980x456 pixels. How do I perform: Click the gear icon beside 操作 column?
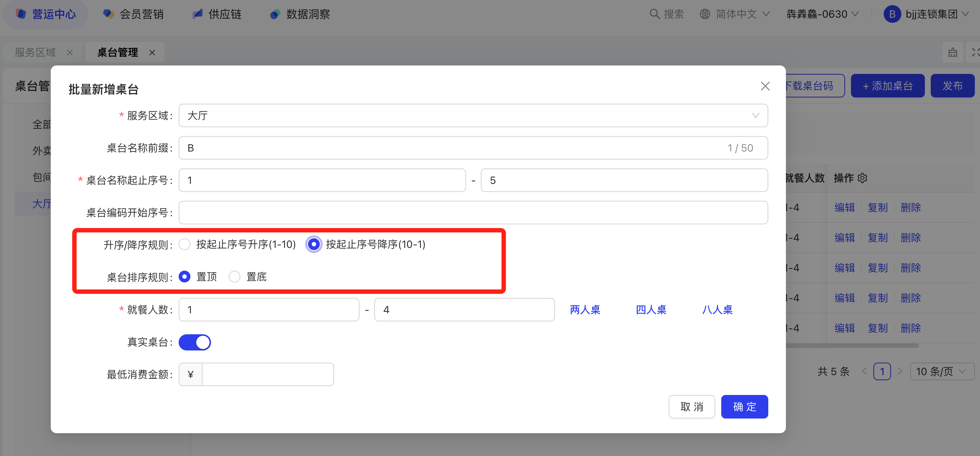[x=862, y=178]
